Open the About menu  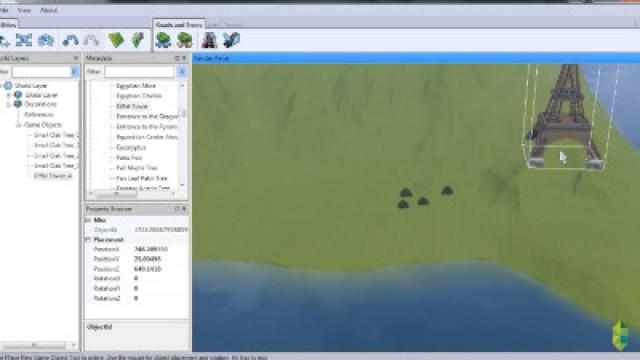click(49, 10)
